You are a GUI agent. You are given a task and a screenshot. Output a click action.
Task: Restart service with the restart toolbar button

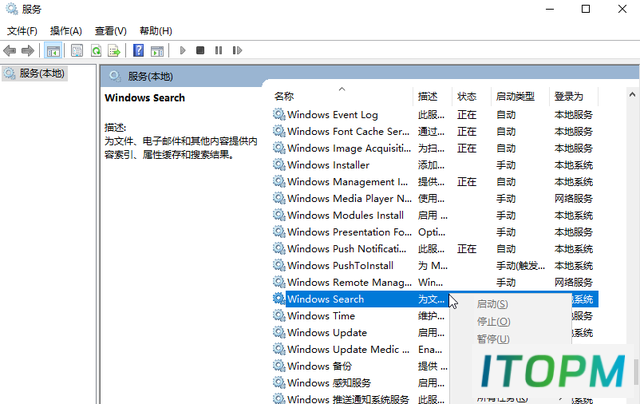click(x=237, y=50)
